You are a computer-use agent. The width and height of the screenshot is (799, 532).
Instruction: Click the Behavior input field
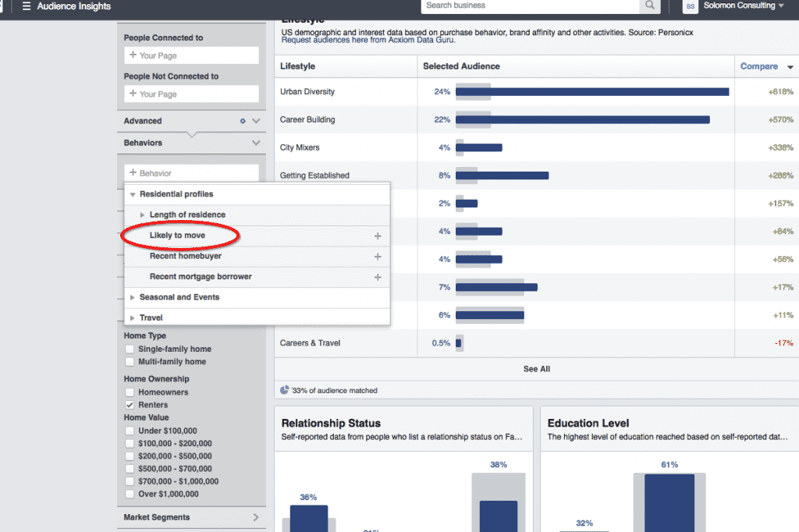(x=191, y=172)
